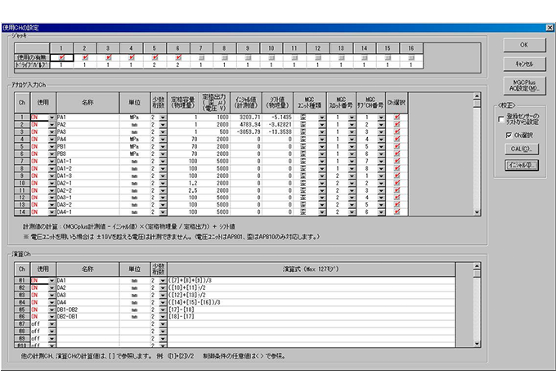Image resolution: width=556 pixels, height=392 pixels.
Task: Edit formula ([14]+[15]-[16])/3 for DA4
Action: [x=312, y=302]
